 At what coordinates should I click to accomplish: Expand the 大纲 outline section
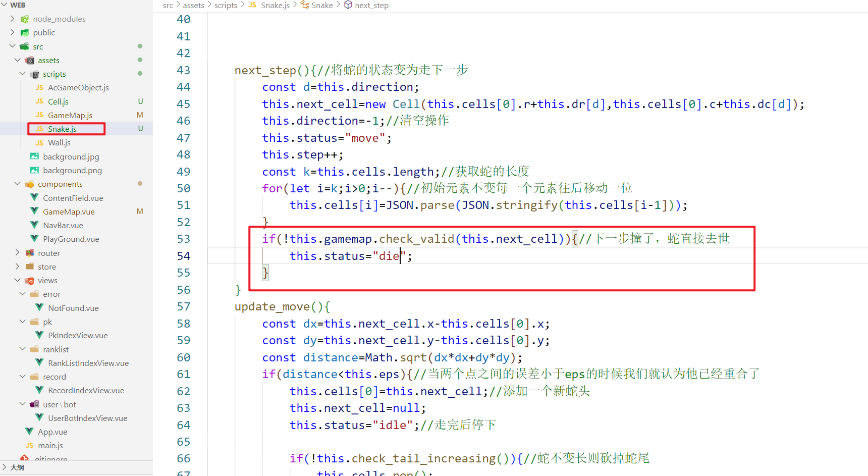pos(5,467)
